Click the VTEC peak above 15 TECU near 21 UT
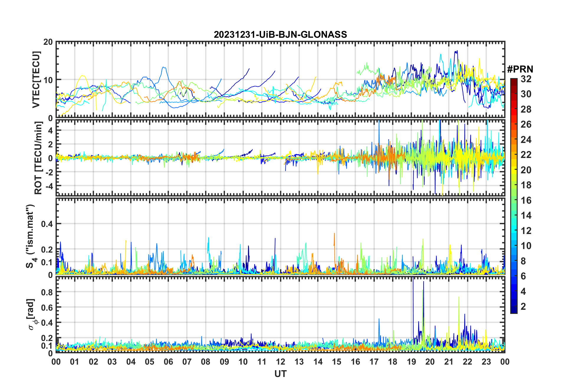 [456, 52]
